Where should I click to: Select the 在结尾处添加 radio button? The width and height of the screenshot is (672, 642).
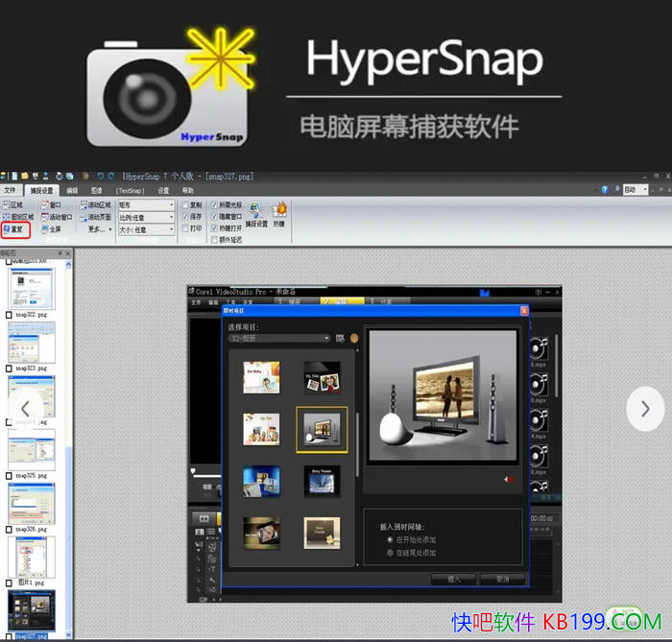click(x=390, y=553)
